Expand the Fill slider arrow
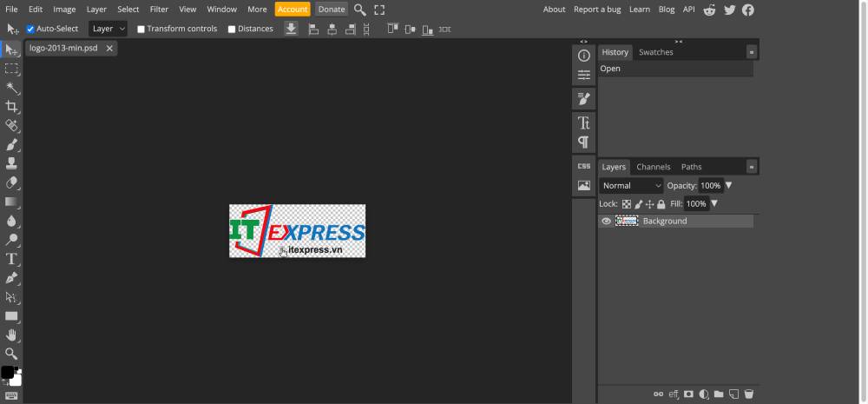 (714, 203)
